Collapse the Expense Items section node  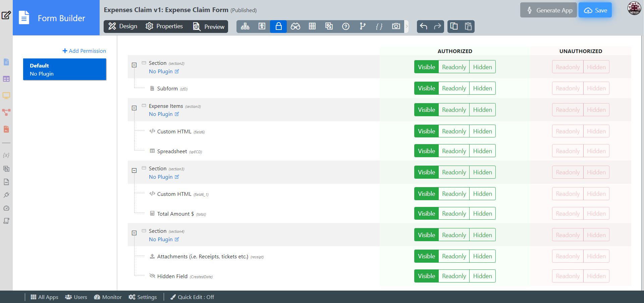pos(134,108)
